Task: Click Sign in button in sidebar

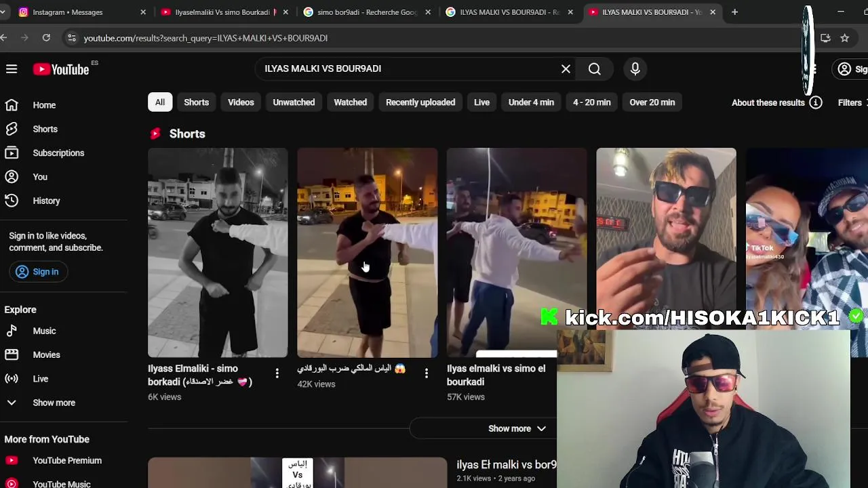Action: tap(37, 272)
